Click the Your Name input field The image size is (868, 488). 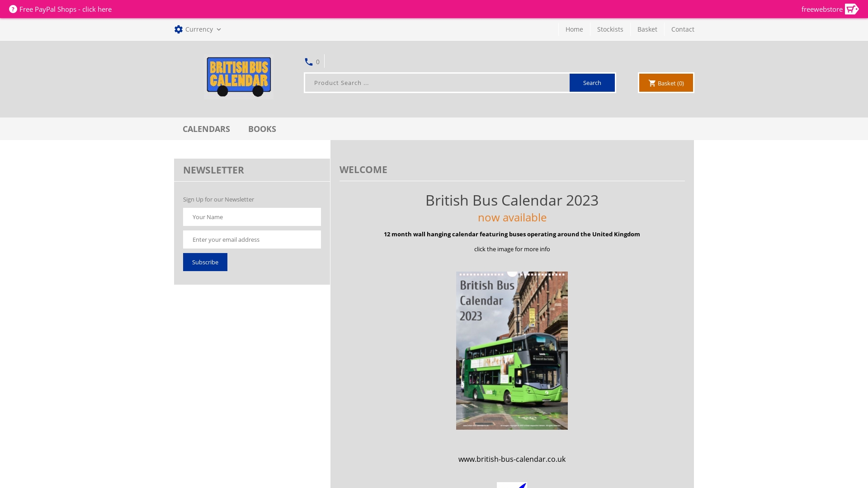(x=252, y=217)
